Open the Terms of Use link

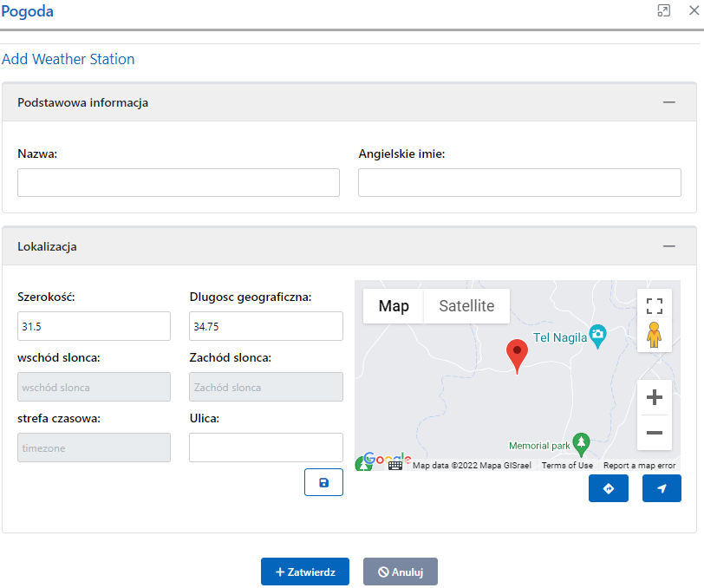[x=567, y=466]
